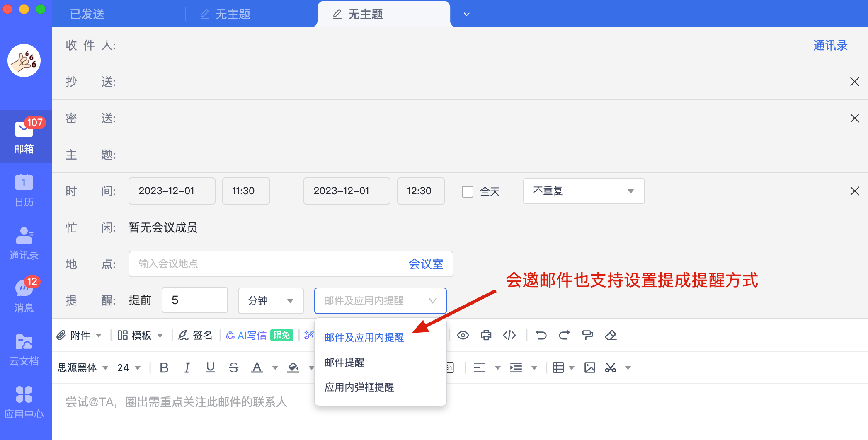The height and width of the screenshot is (440, 868).
Task: Open the 通讯录 link at top right
Action: click(x=830, y=45)
